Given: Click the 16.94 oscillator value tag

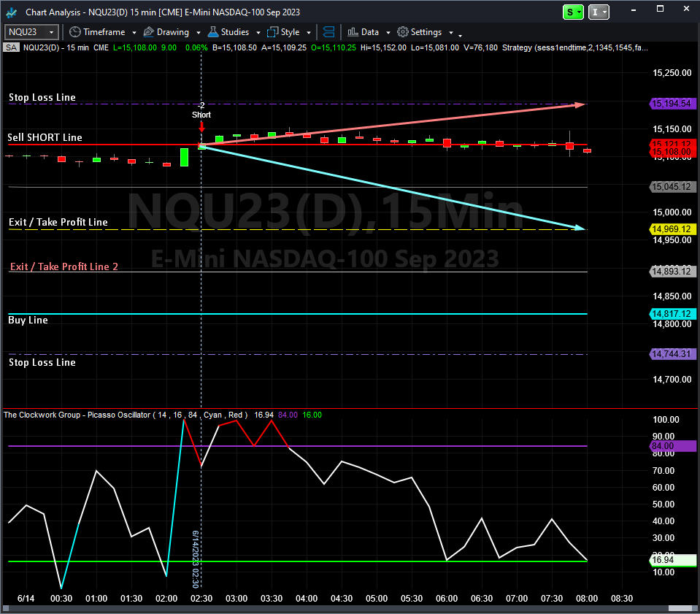Looking at the screenshot, I should pyautogui.click(x=672, y=560).
